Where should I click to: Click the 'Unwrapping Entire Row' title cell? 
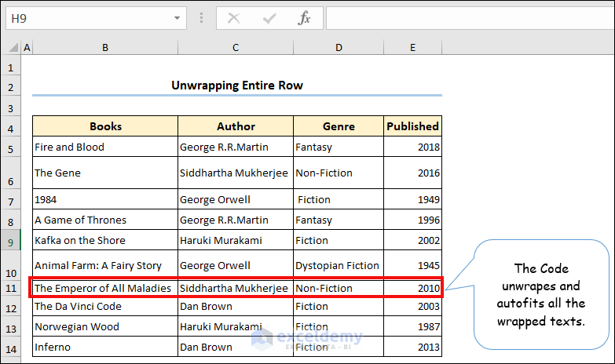click(x=237, y=86)
